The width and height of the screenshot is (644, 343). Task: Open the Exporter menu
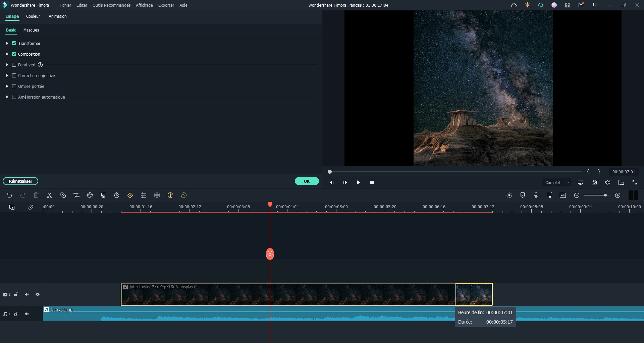point(166,5)
